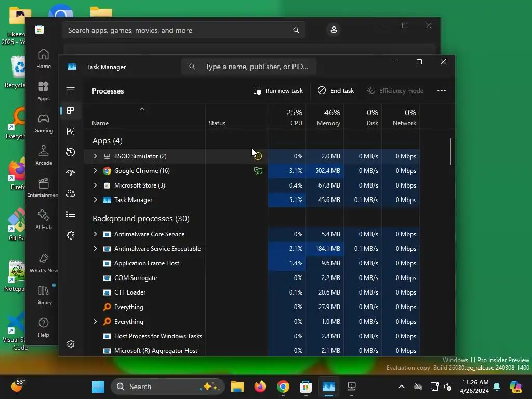Open Microsoft Store account profile icon
The height and width of the screenshot is (399, 532).
point(334,30)
